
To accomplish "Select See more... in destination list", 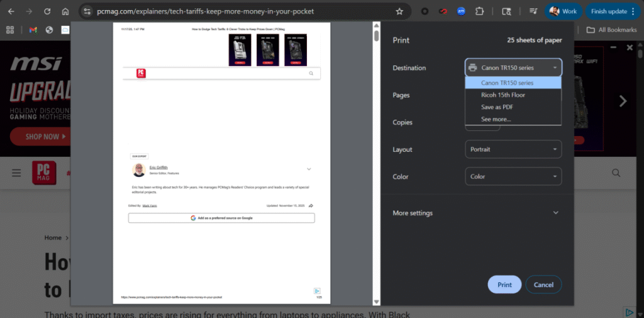I will [x=496, y=119].
